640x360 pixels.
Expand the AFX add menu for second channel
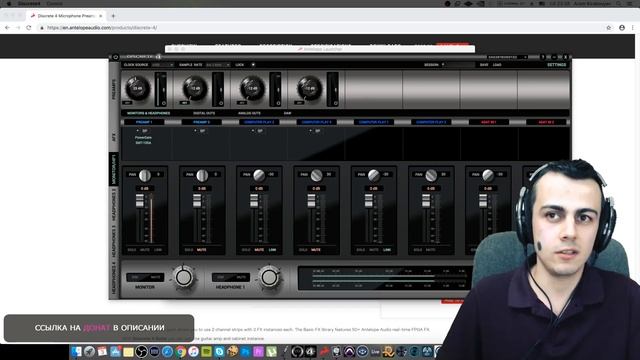point(195,131)
